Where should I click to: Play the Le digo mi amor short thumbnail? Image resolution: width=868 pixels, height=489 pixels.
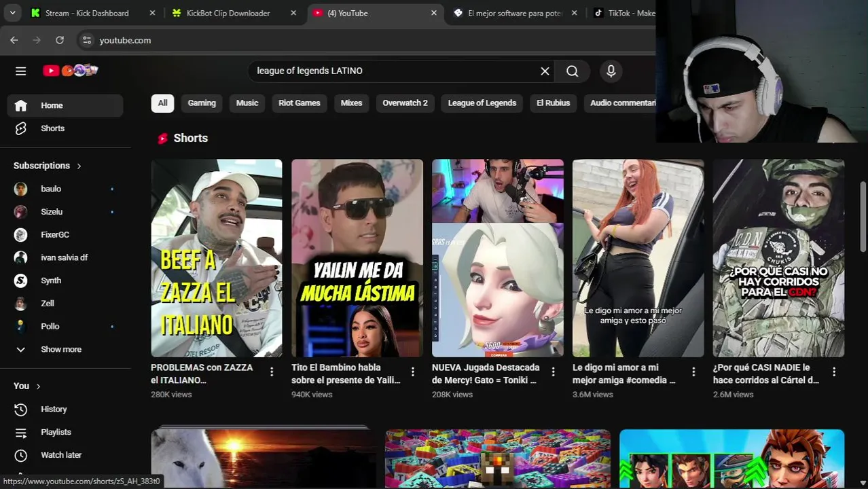click(638, 258)
